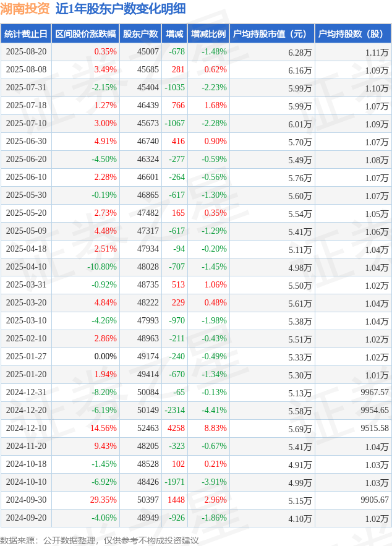Select the 8.83% change ratio cell
The image size is (392, 546).
pyautogui.click(x=215, y=428)
